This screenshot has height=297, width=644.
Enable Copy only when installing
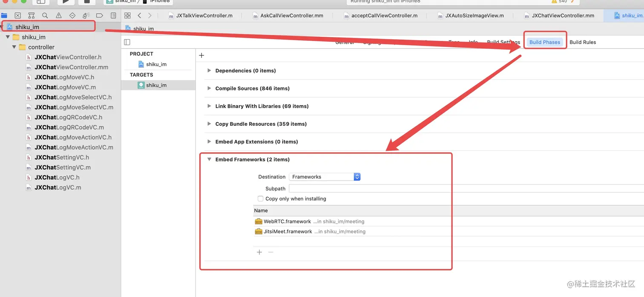tap(260, 199)
